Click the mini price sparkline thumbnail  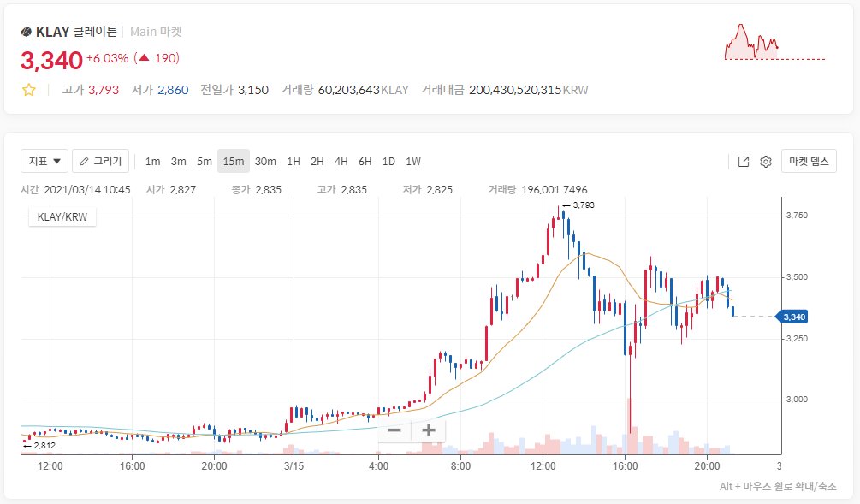[774, 42]
